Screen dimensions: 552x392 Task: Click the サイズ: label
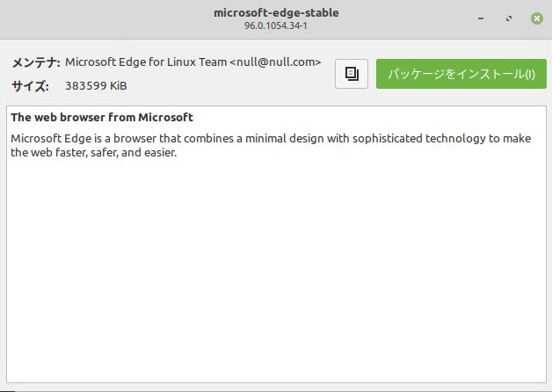(x=30, y=86)
